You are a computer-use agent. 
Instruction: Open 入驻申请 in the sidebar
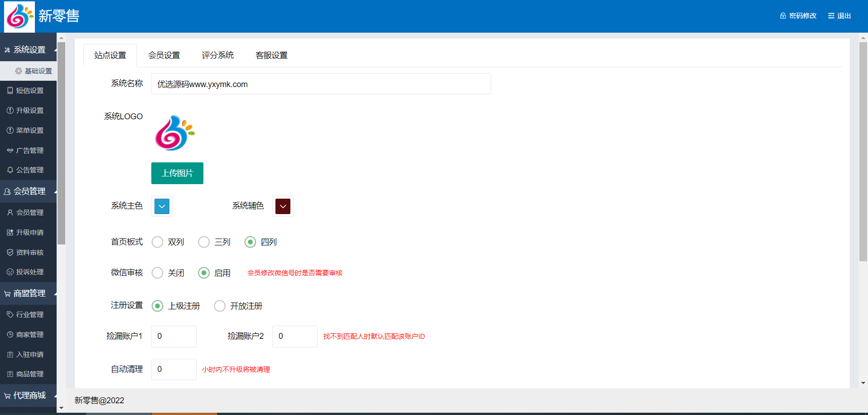[28, 355]
